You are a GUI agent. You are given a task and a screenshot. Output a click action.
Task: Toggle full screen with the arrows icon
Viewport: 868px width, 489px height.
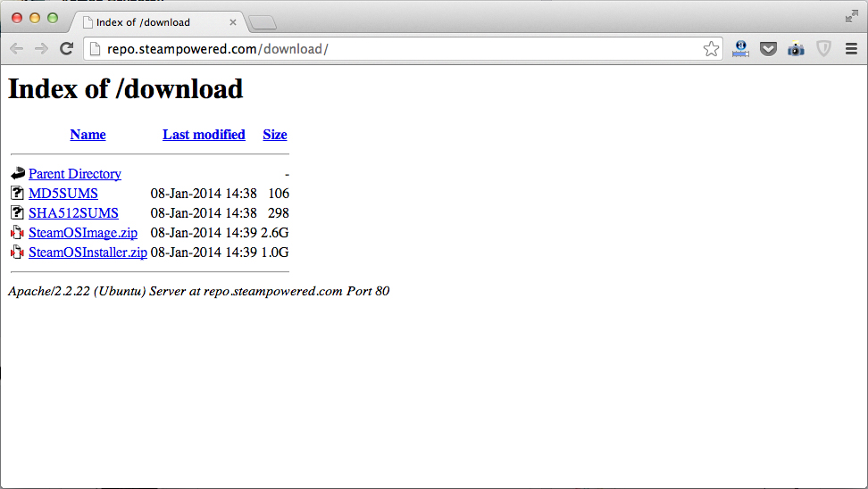(x=851, y=17)
